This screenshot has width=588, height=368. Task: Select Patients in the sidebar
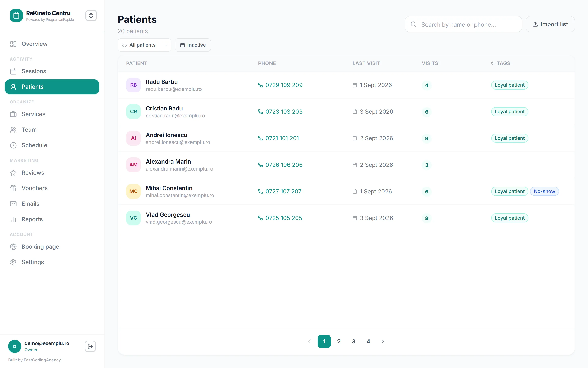point(52,87)
